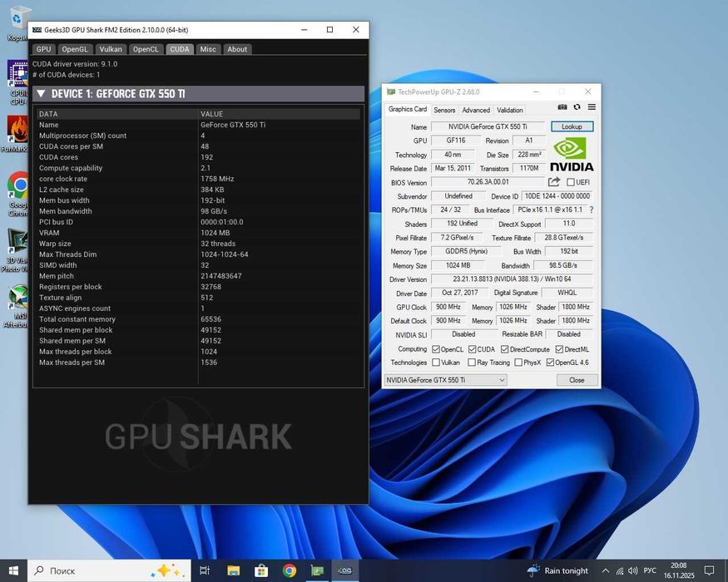Open the Sensors tab in GPU-Z
This screenshot has width=728, height=582.
tap(444, 110)
